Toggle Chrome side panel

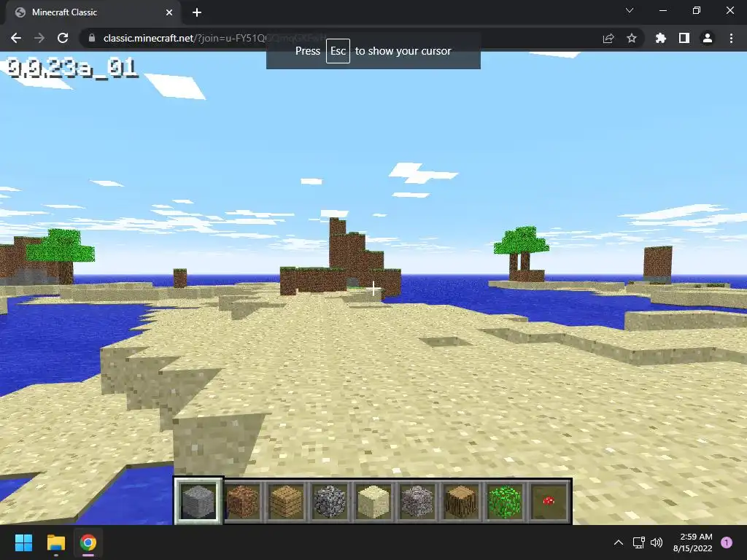684,38
